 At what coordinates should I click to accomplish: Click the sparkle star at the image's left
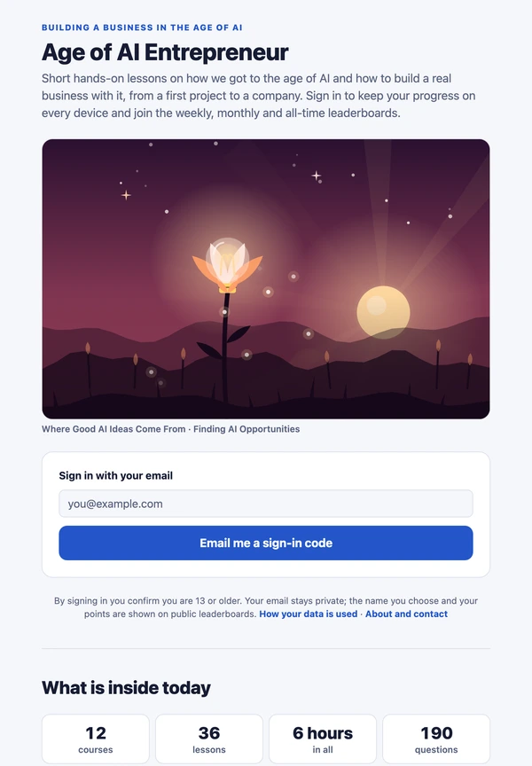pos(126,195)
